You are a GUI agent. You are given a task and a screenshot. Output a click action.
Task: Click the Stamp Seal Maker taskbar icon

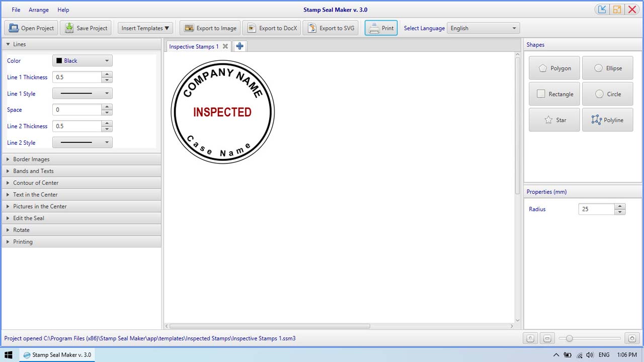[x=57, y=354]
